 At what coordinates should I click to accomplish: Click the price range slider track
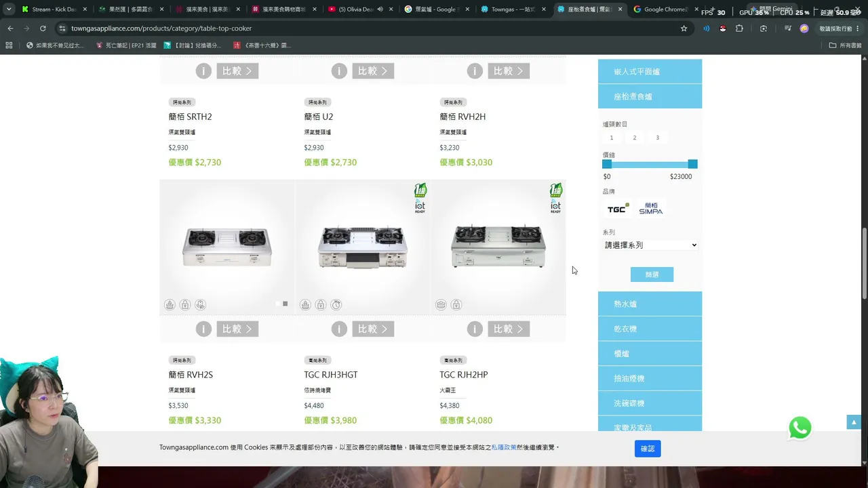[x=650, y=164]
